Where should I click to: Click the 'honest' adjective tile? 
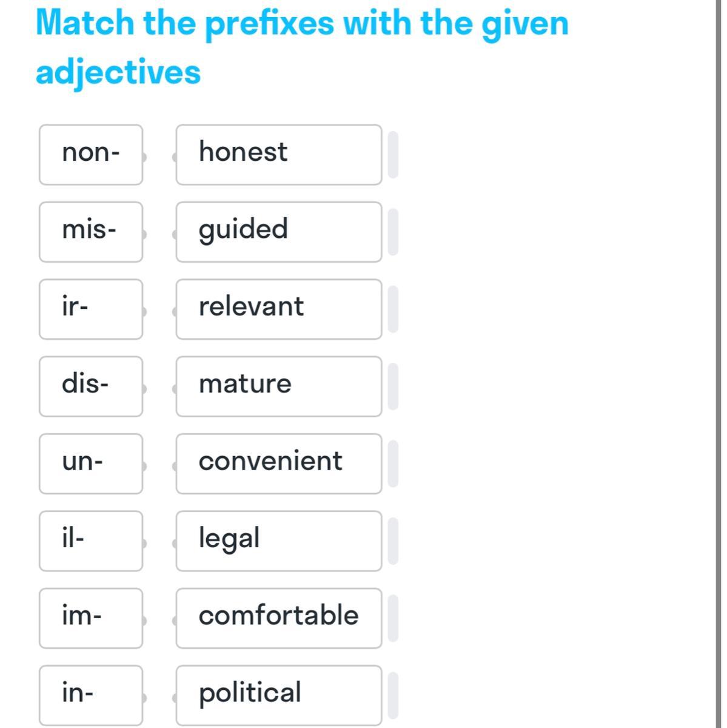click(x=279, y=155)
